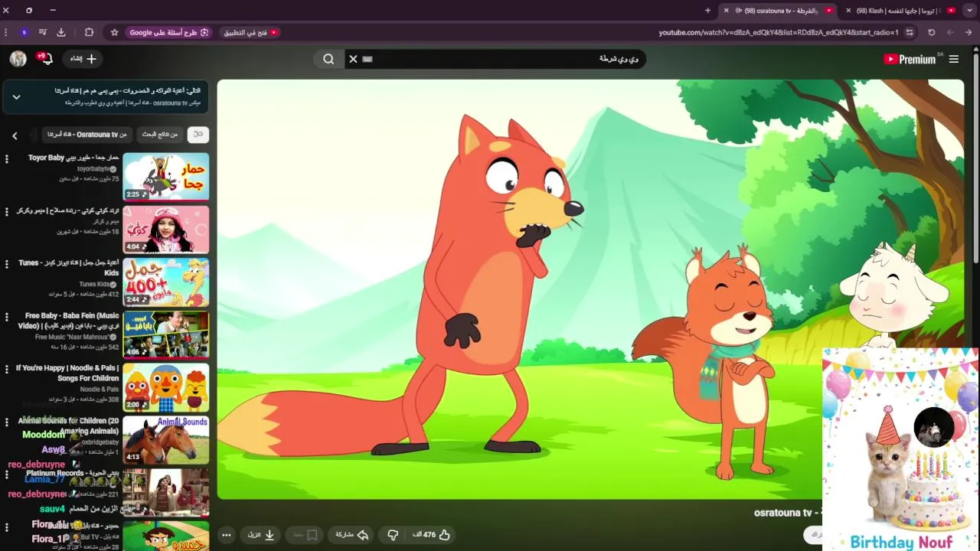This screenshot has height=551, width=980.
Task: Click فتح في التطبيق open-in-app button
Action: 250,32
